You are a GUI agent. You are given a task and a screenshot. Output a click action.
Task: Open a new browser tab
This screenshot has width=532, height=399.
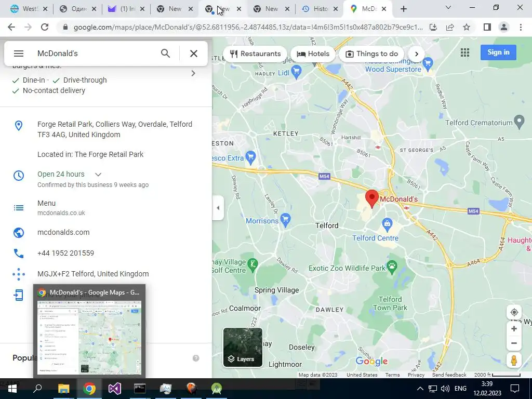pos(403,9)
